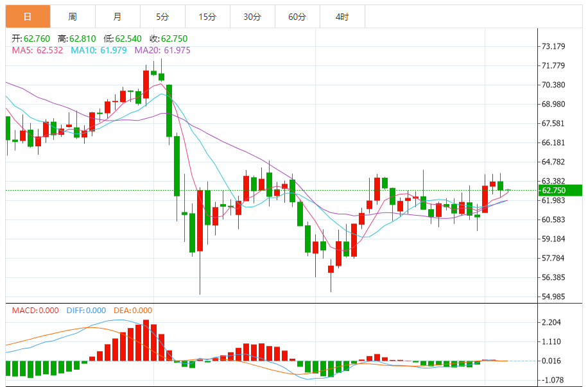The height and width of the screenshot is (387, 588).
Task: Click the 1.110 MACD axis label
Action: tap(551, 341)
